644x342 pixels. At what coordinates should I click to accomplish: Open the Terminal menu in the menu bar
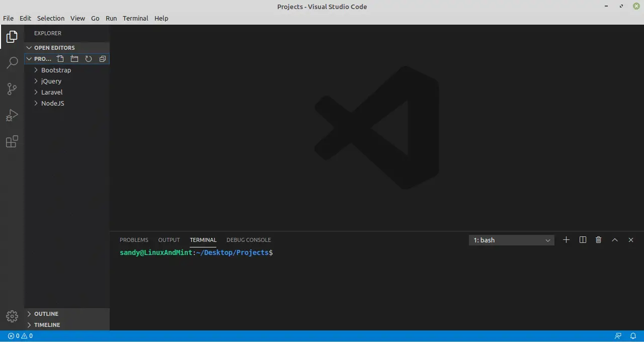pyautogui.click(x=135, y=18)
